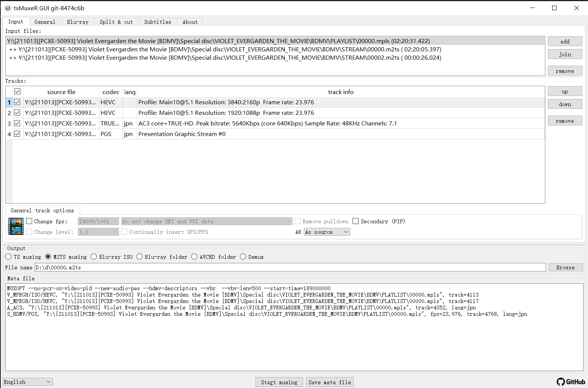The height and width of the screenshot is (388, 588).
Task: Click the codec column header
Action: click(x=111, y=92)
